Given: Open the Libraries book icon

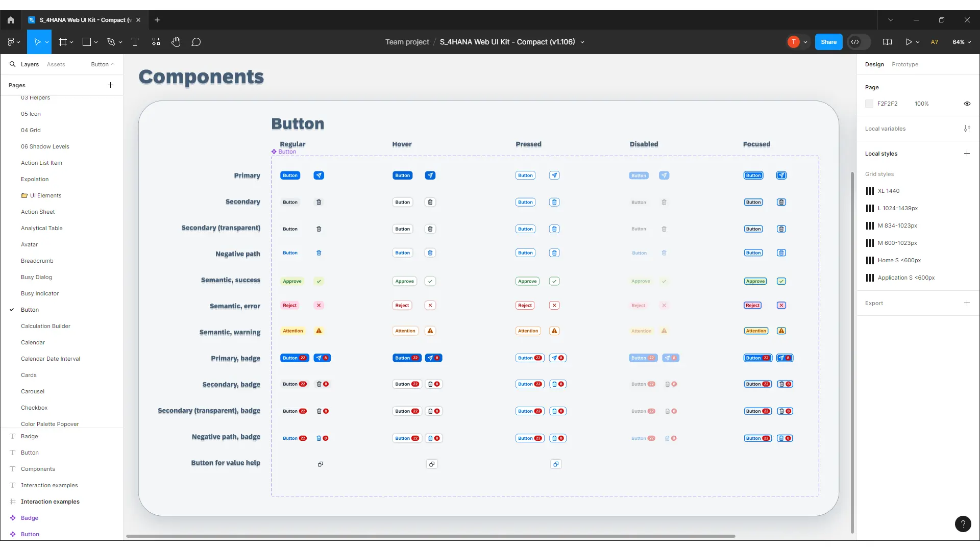Looking at the screenshot, I should pyautogui.click(x=887, y=42).
